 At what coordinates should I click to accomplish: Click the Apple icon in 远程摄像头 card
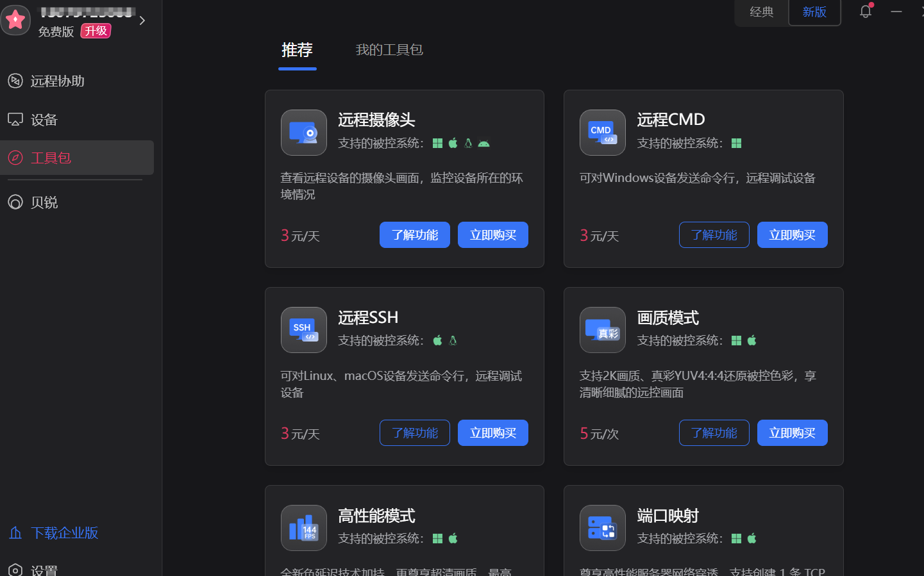(453, 143)
